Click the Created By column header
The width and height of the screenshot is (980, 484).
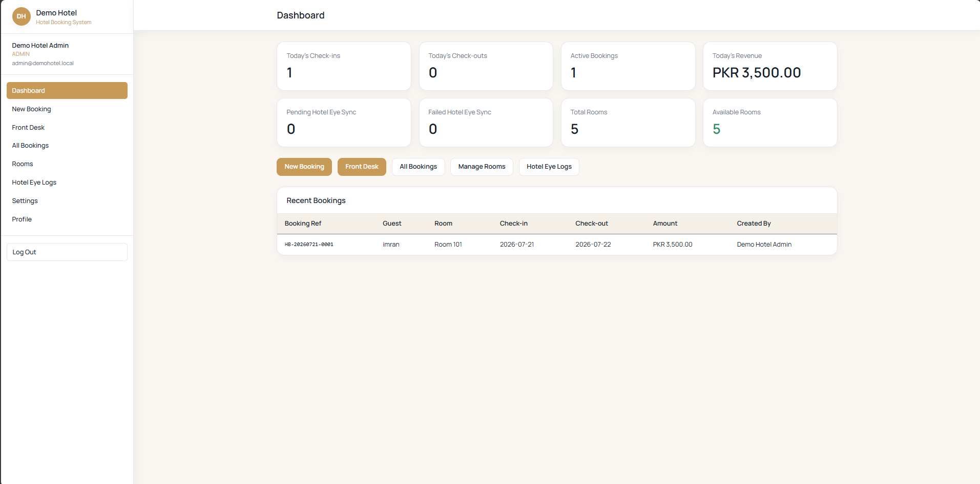754,224
